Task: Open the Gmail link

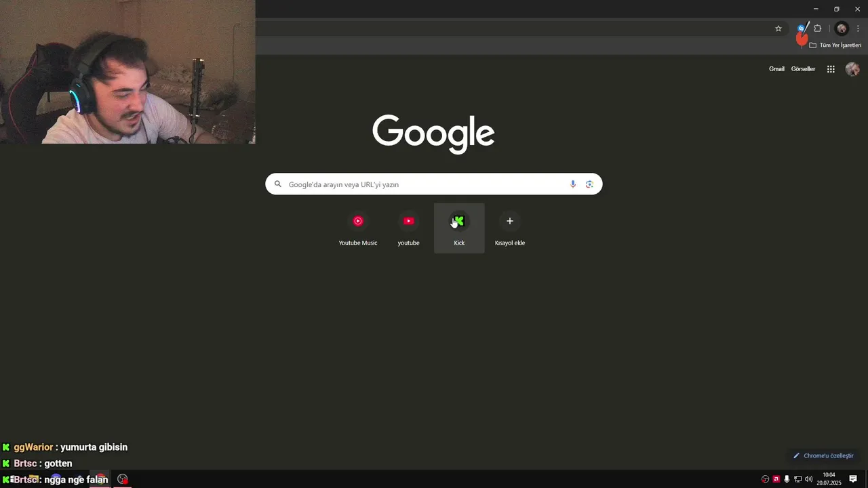Action: point(776,69)
